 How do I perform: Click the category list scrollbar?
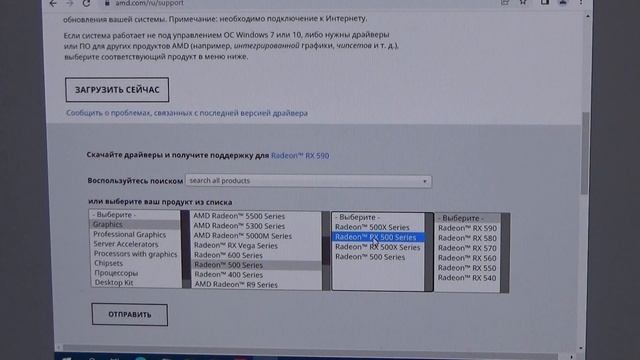186,249
